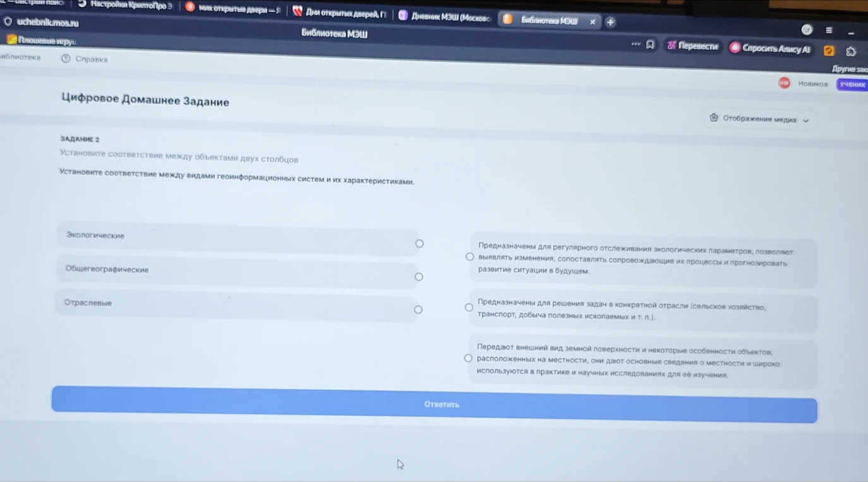Image resolution: width=868 pixels, height=482 pixels.
Task: Click the Справка question mark icon
Action: [66, 59]
